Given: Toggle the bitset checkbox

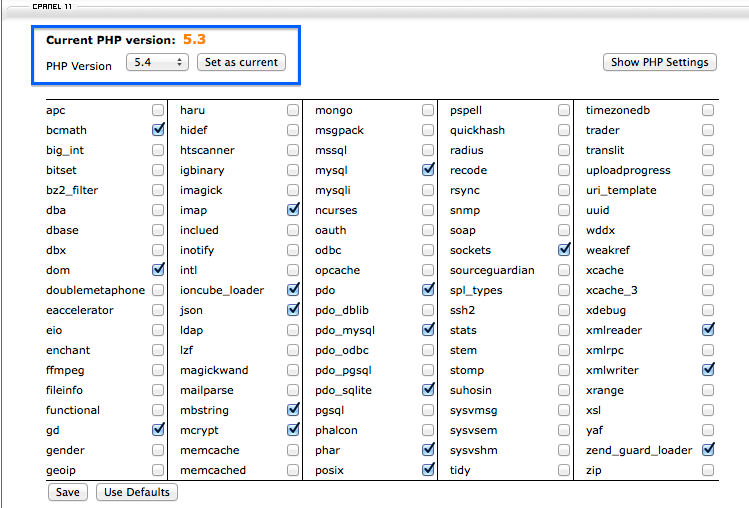Looking at the screenshot, I should pos(158,170).
